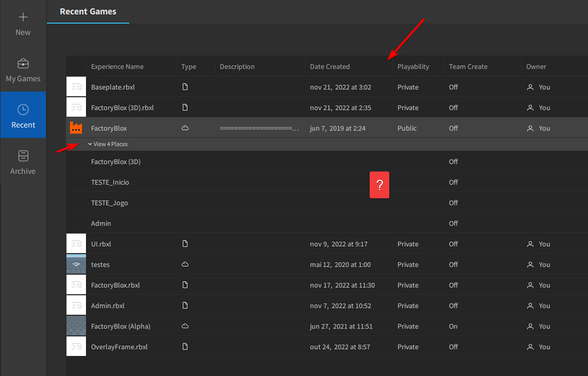Switch to the Recent Games tab
The image size is (588, 376).
87,11
